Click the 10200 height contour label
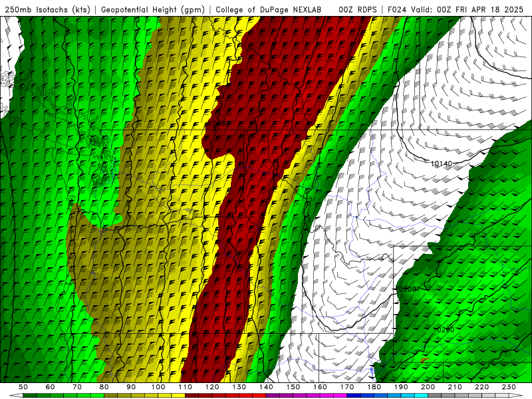 click(406, 289)
